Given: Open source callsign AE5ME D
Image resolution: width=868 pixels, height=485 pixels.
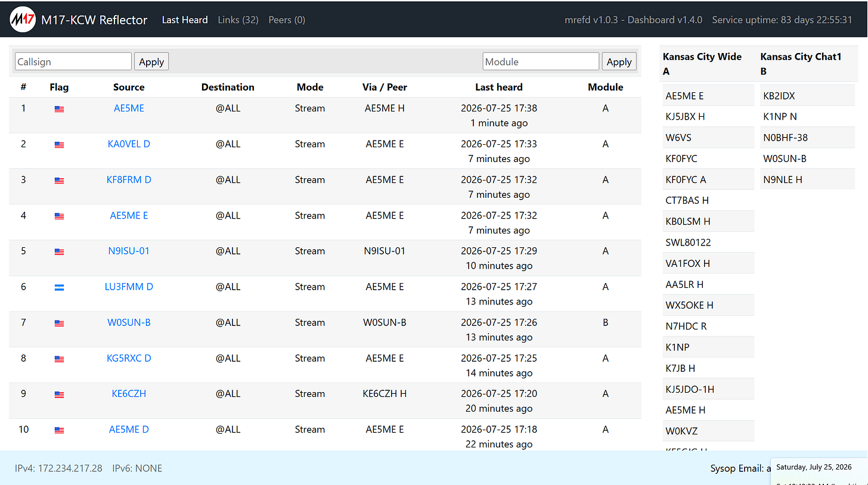Looking at the screenshot, I should pos(129,429).
